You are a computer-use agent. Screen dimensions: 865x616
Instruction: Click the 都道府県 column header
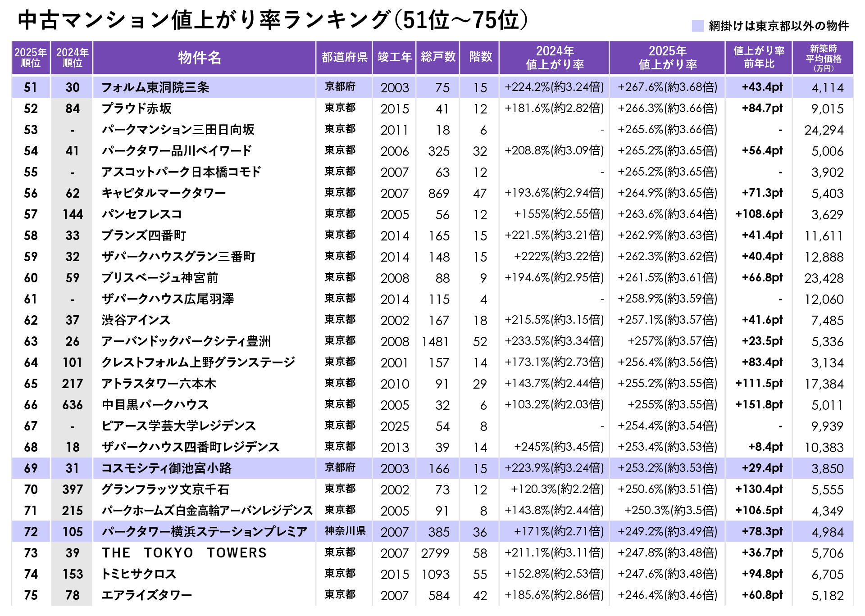pyautogui.click(x=344, y=57)
